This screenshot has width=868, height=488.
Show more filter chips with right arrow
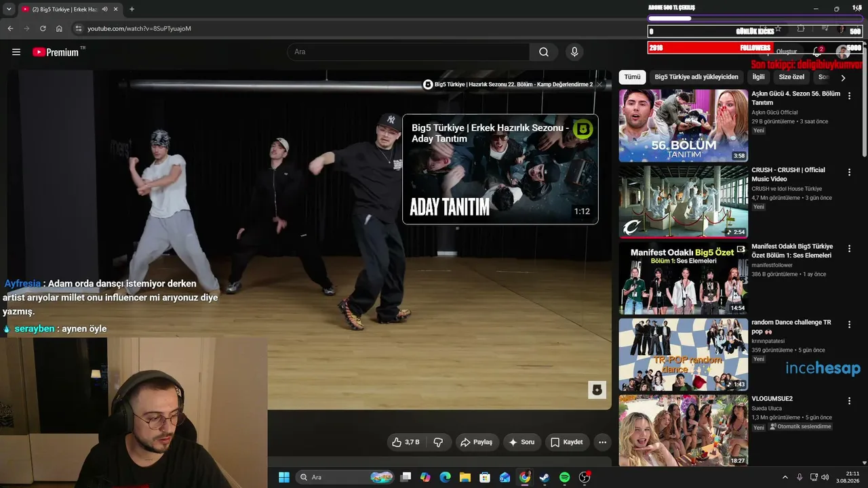click(x=843, y=78)
